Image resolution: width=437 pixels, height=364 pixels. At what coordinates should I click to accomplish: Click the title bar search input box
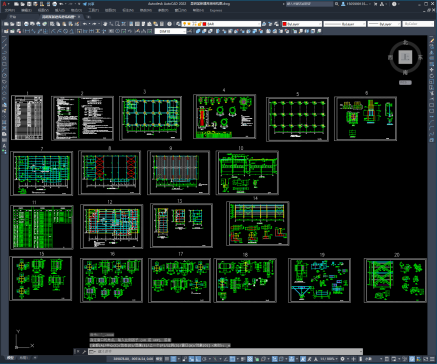click(309, 4)
